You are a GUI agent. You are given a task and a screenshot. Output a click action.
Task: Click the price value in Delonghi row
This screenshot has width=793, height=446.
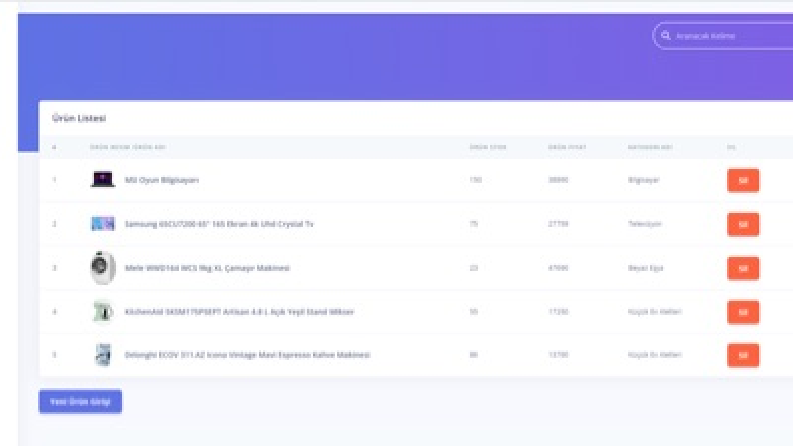(558, 355)
